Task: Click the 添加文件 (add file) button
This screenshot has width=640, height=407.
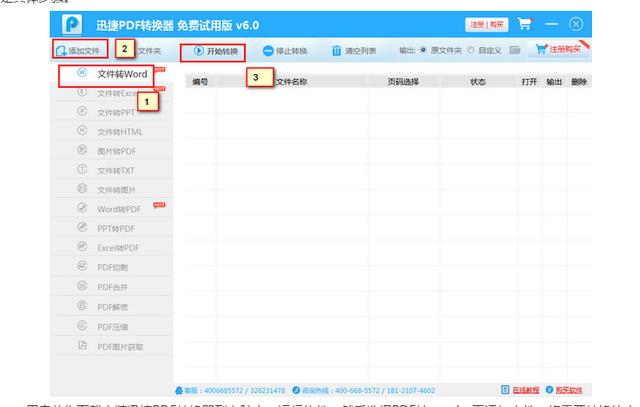Action: pyautogui.click(x=79, y=51)
